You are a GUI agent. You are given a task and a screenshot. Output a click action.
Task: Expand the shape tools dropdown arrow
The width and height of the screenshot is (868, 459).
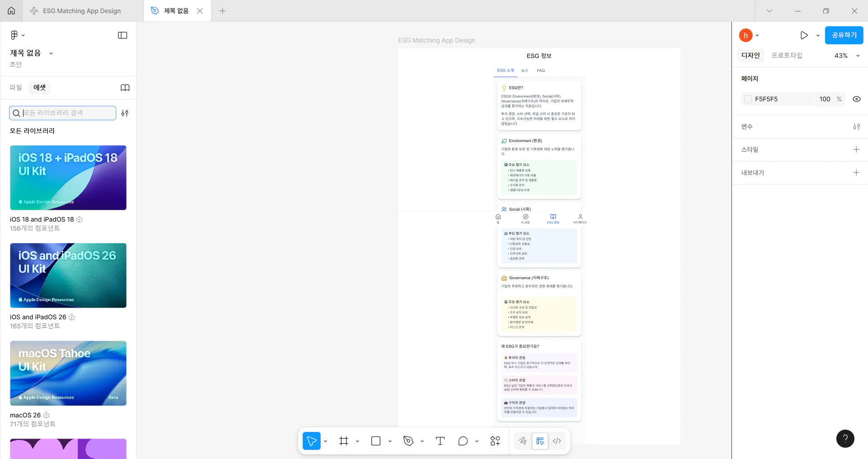[390, 441]
